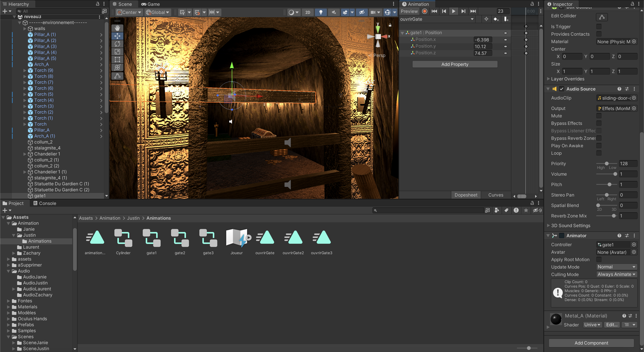Click the Edit Collider icon button

(x=602, y=17)
